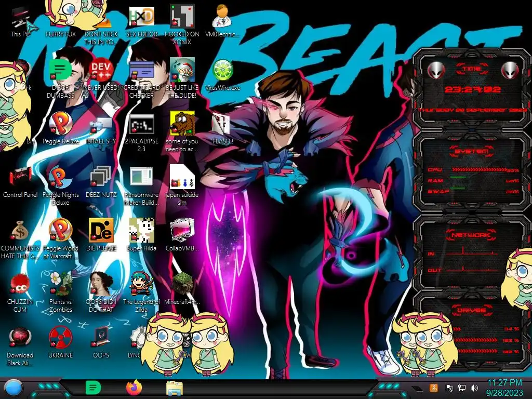This screenshot has width=532, height=399.
Task: Click the network OUT graph
Action: (x=472, y=269)
